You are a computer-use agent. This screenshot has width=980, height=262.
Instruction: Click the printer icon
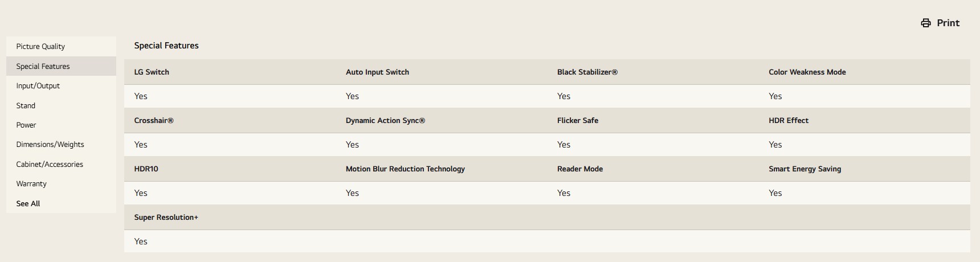[x=926, y=23]
